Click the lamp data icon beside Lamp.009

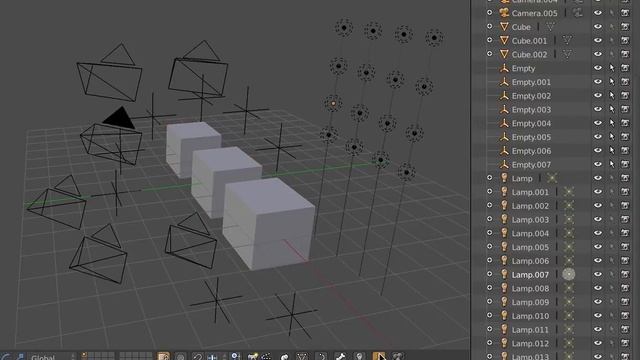pos(569,302)
